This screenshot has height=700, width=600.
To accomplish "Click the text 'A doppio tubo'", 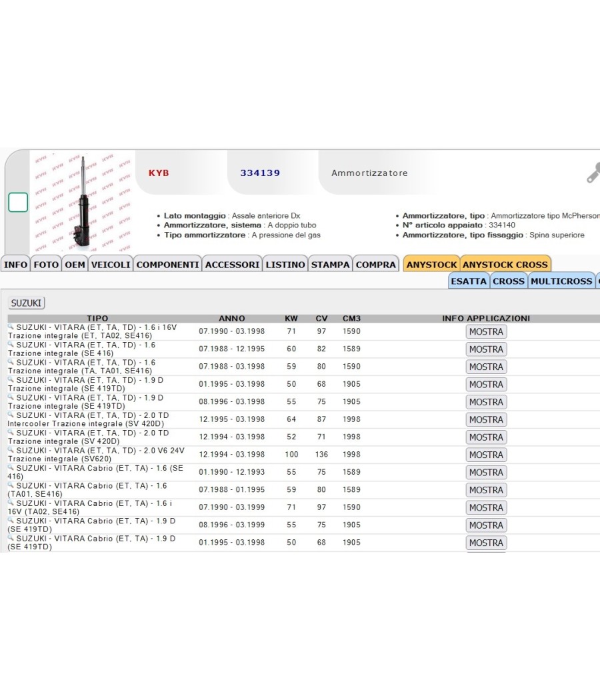I will tap(292, 225).
